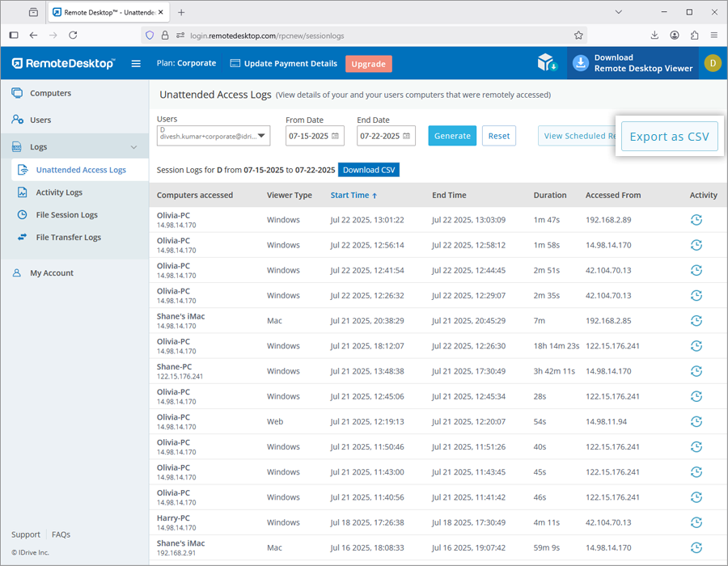728x566 pixels.
Task: Collapse the Logs section in sidebar
Action: (x=134, y=147)
